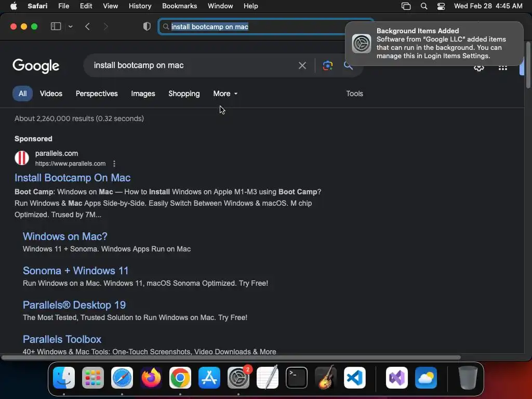Screen dimensions: 532x399
Task: Click the Background Items Added notification
Action: [x=434, y=44]
